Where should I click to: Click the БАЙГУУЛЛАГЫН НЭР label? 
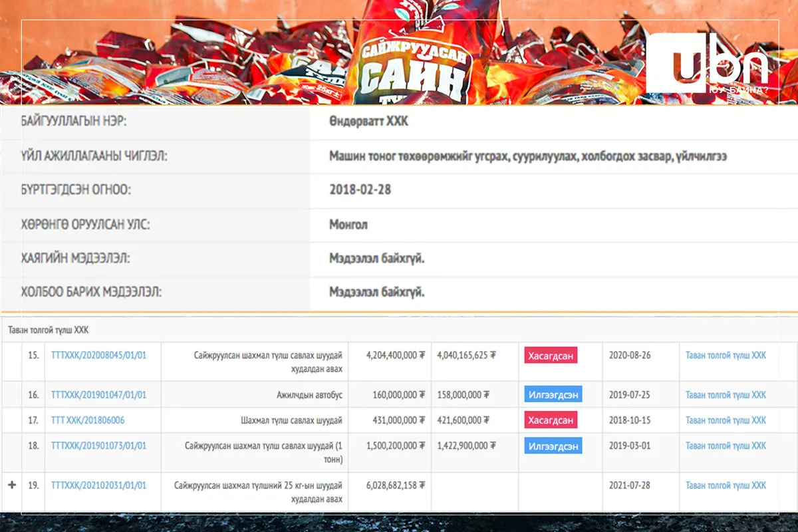coord(74,122)
